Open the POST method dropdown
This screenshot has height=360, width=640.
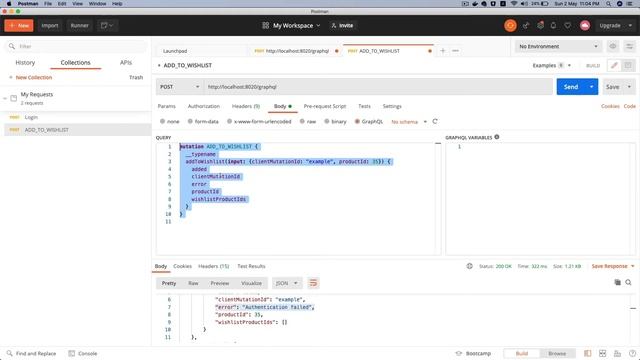click(x=180, y=87)
